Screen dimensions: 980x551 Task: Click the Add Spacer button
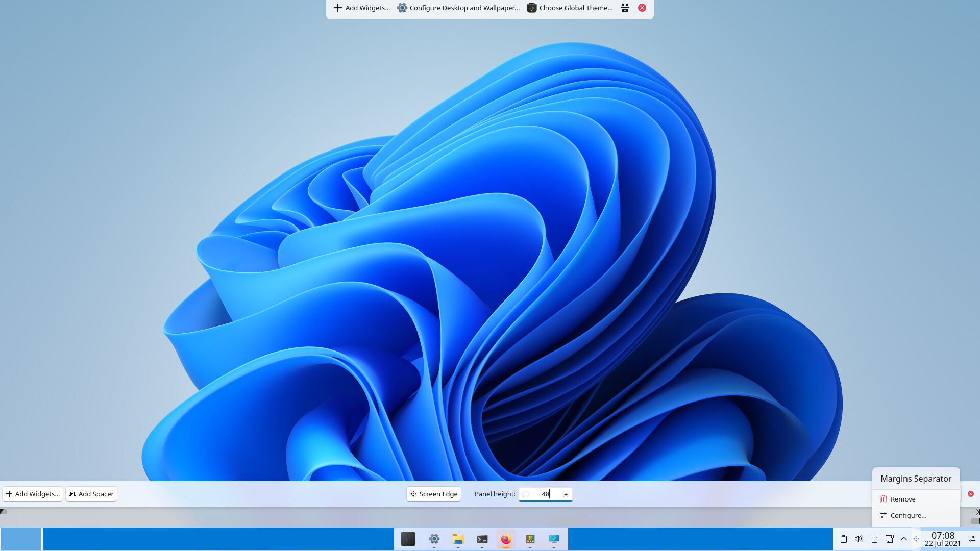pyautogui.click(x=91, y=494)
